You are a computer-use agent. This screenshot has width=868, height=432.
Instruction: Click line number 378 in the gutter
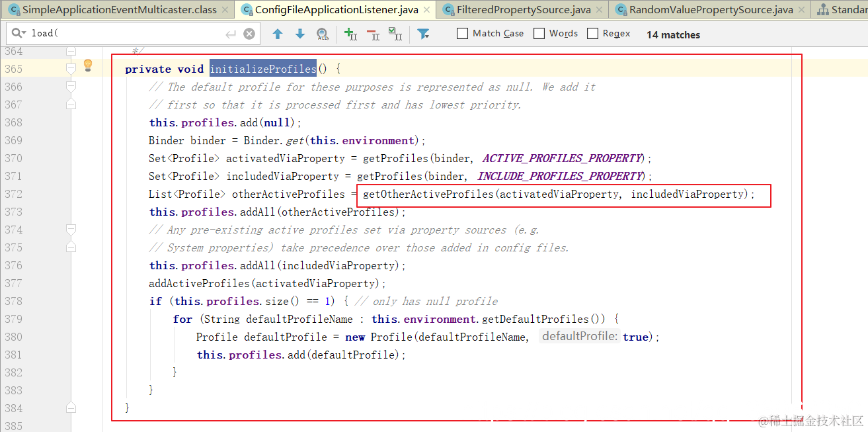pos(14,301)
